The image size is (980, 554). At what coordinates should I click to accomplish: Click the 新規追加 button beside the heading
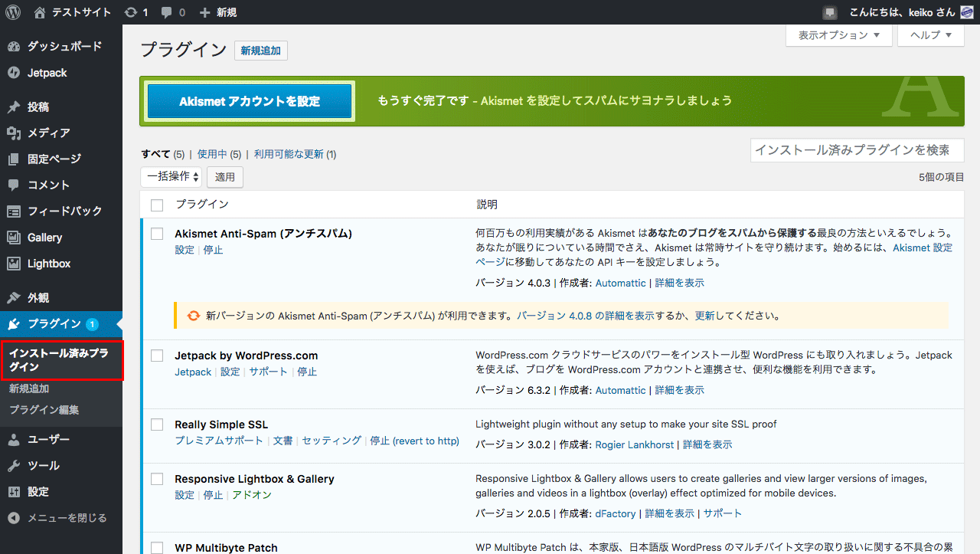(260, 51)
